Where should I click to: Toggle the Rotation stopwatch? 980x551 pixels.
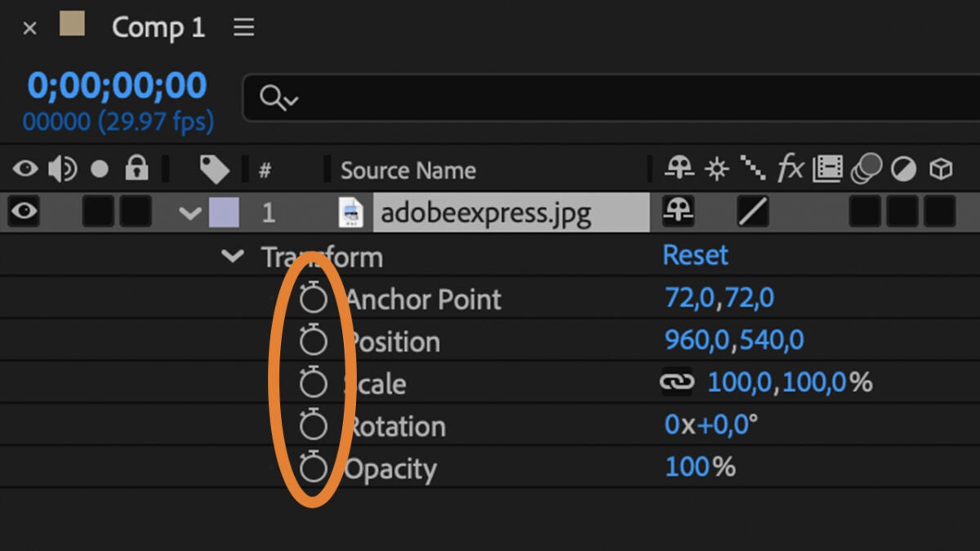click(313, 425)
